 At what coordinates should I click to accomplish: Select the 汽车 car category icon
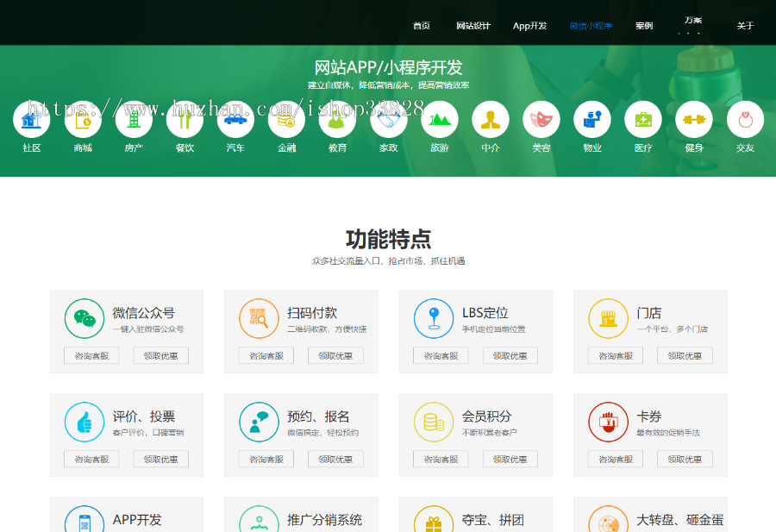pyautogui.click(x=235, y=120)
